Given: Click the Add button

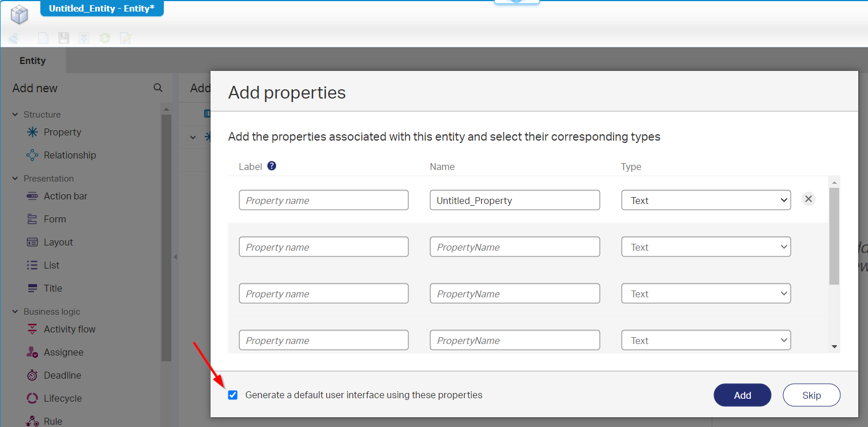Looking at the screenshot, I should pyautogui.click(x=742, y=395).
